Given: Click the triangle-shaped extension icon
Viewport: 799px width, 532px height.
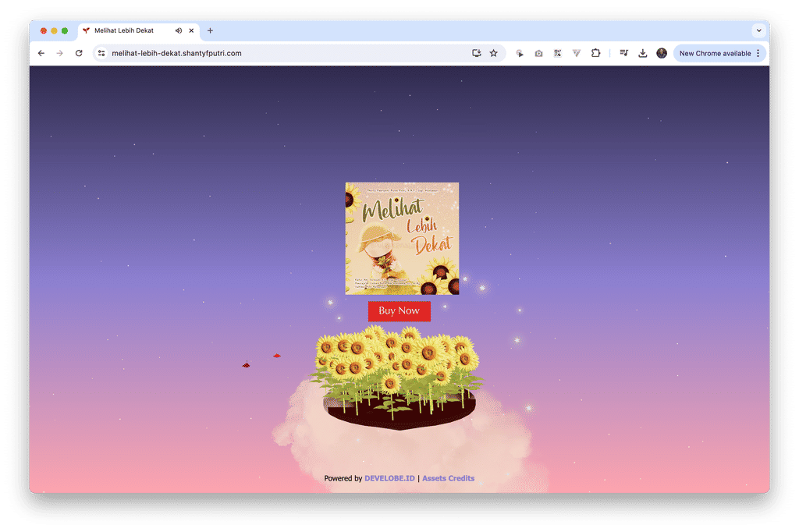Looking at the screenshot, I should coord(576,53).
